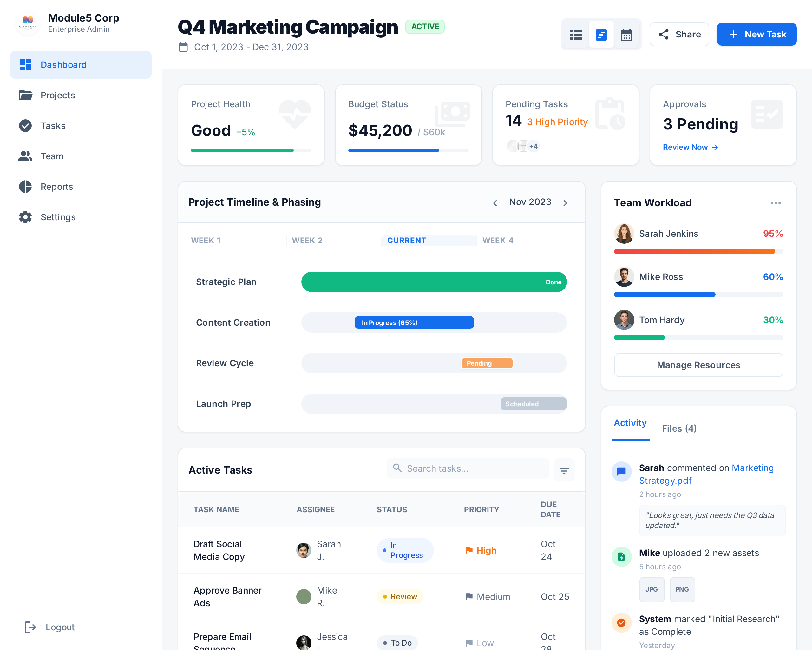Click Mike Ross avatar
This screenshot has height=650, width=812.
[624, 277]
